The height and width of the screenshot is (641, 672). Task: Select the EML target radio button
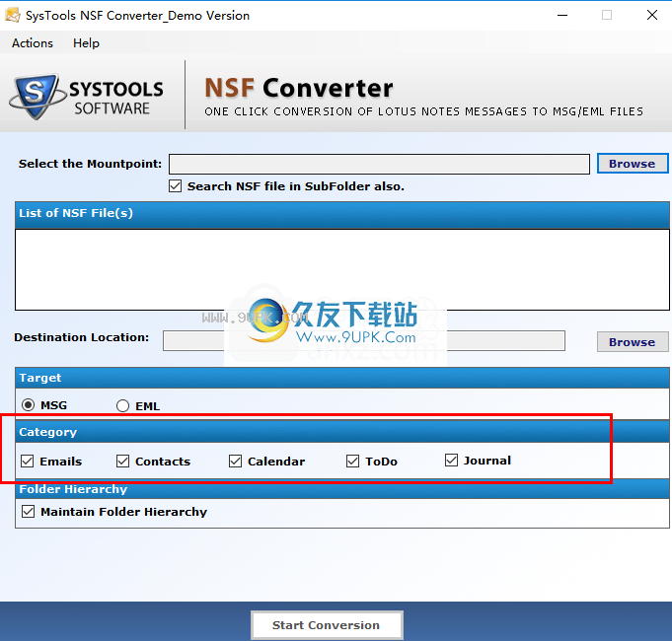point(122,405)
